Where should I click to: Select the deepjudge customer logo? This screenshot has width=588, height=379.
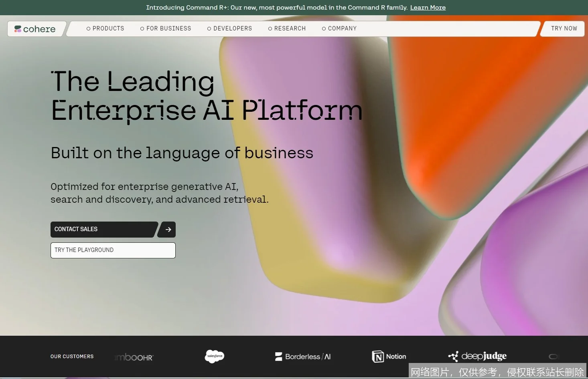[477, 356]
